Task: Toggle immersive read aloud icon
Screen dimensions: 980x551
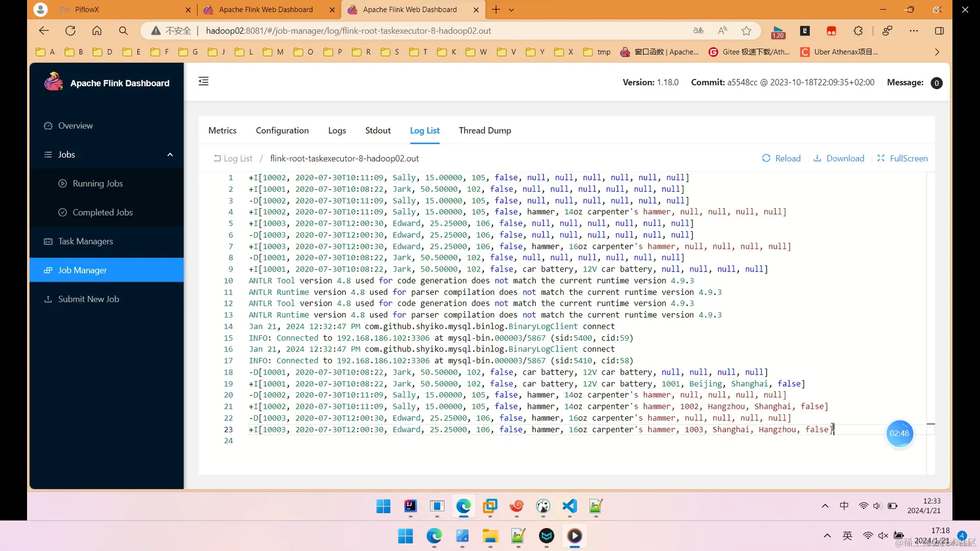Action: tap(722, 31)
